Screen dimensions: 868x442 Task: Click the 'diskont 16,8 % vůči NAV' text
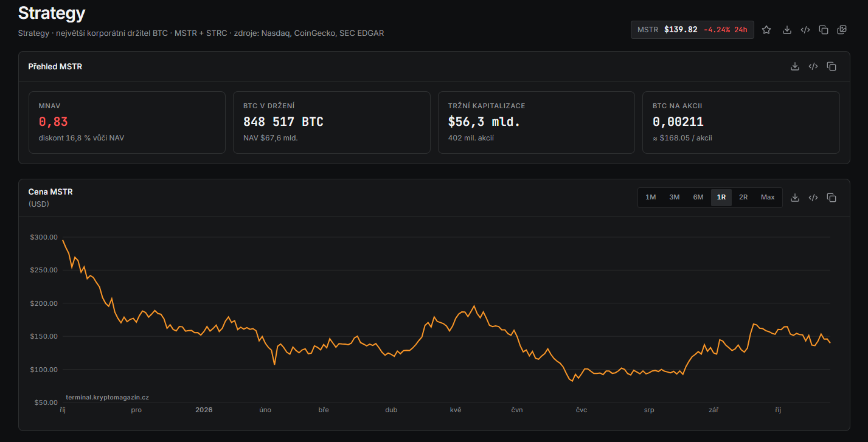82,138
